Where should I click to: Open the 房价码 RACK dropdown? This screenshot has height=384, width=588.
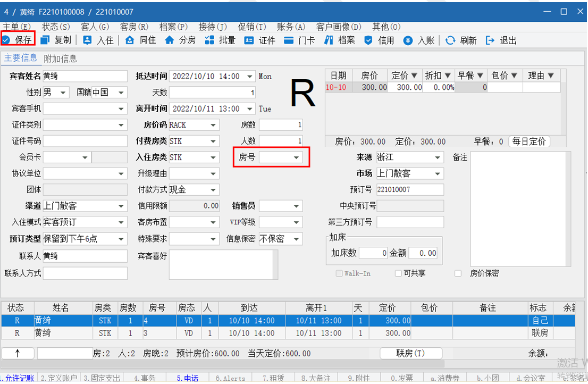213,125
